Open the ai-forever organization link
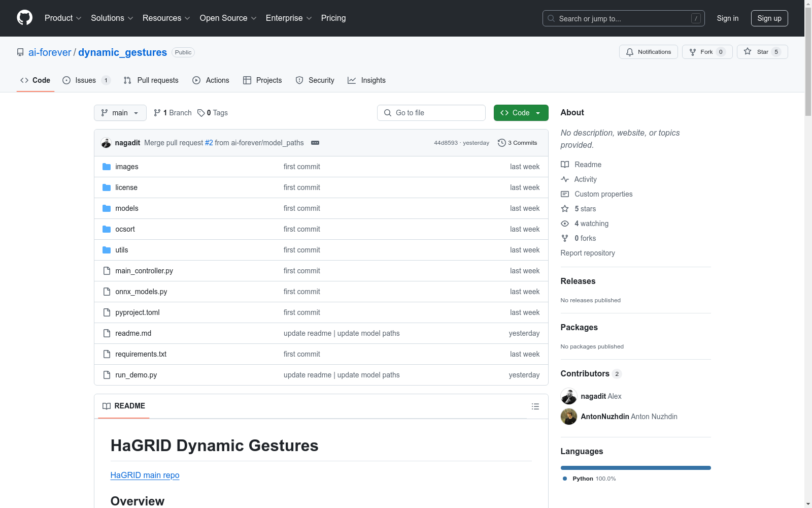Viewport: 812px width, 508px height. point(50,52)
